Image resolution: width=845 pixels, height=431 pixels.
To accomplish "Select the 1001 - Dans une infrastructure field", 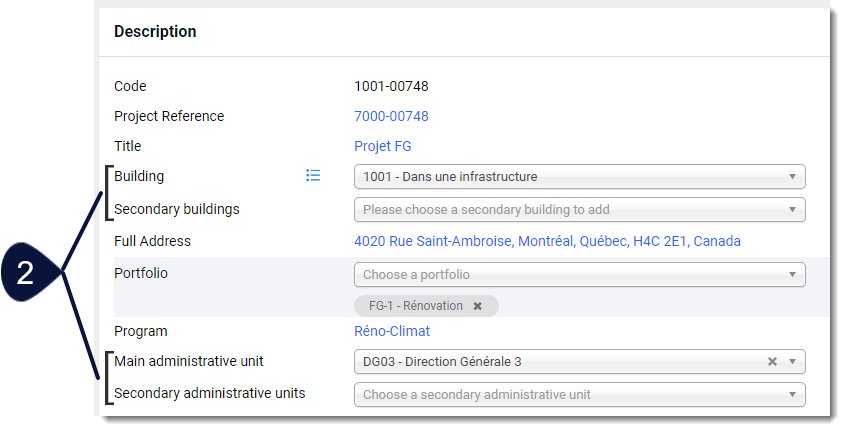I will pyautogui.click(x=579, y=177).
